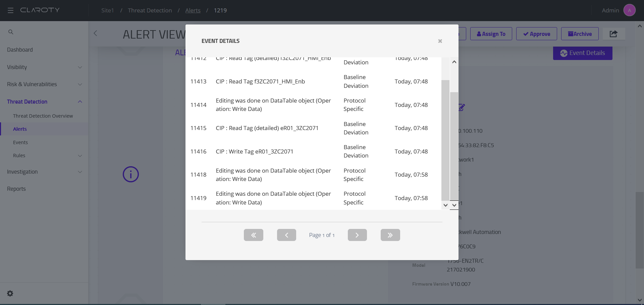This screenshot has width=644, height=305.
Task: Open Threat Detection Overview
Action: tap(43, 116)
